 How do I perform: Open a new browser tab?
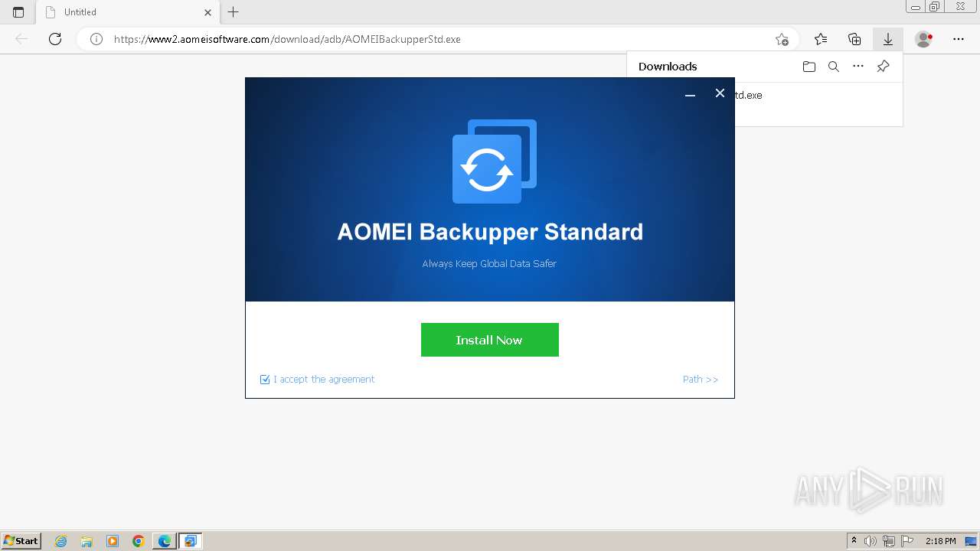(234, 12)
